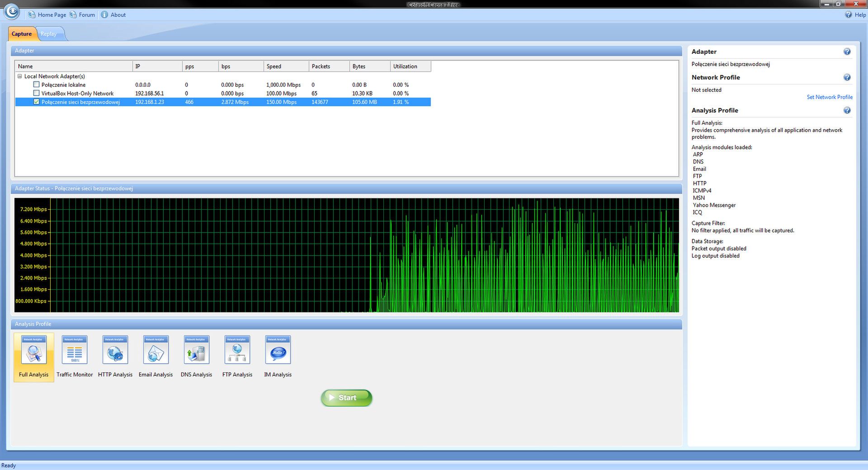Switch to the Replay tab
868x470 pixels.
pos(48,33)
